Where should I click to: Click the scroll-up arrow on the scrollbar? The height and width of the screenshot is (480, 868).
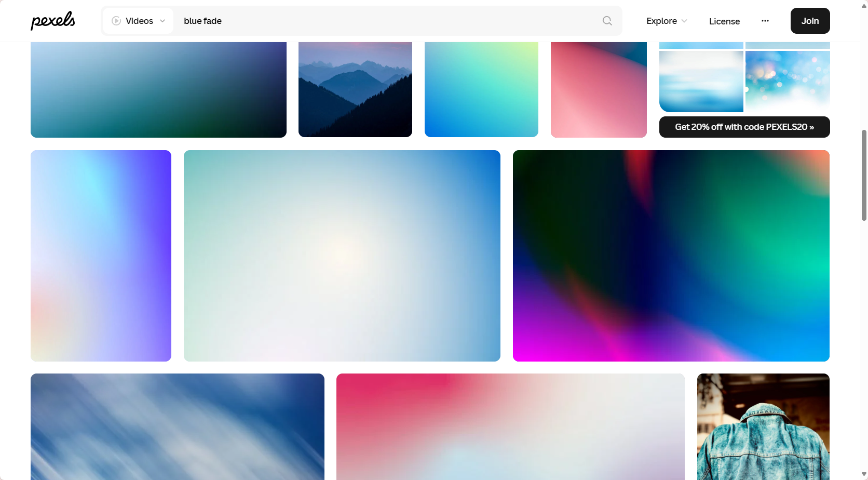click(x=862, y=5)
